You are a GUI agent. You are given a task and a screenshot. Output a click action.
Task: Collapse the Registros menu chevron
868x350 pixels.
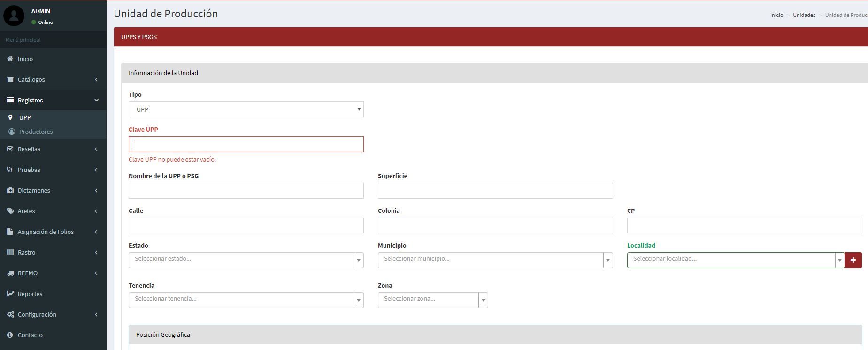[96, 100]
